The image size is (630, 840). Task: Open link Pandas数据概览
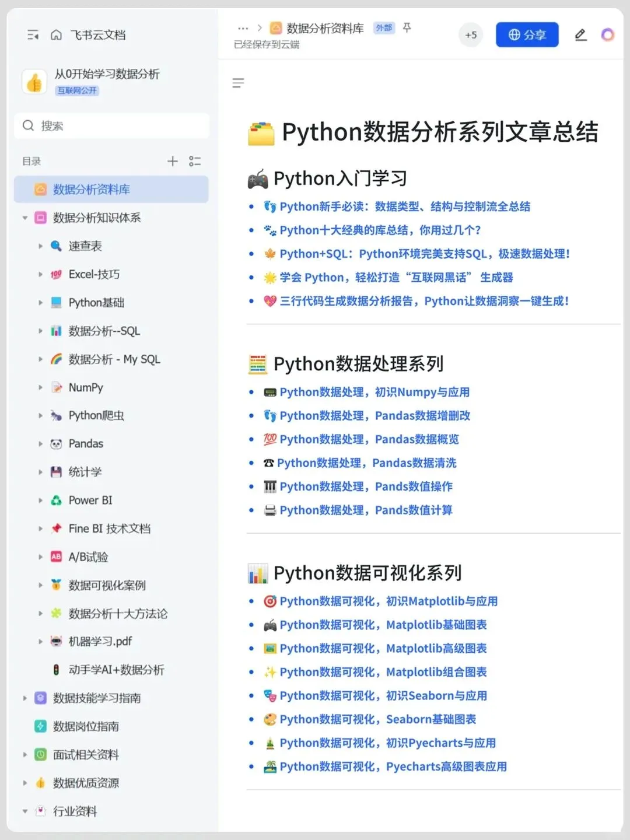point(369,439)
